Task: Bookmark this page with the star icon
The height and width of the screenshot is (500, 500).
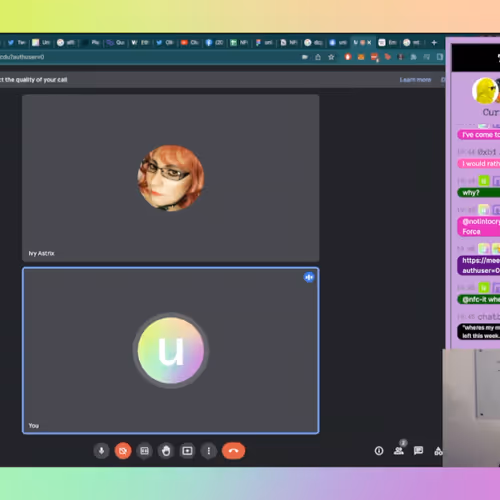Action: coord(331,57)
